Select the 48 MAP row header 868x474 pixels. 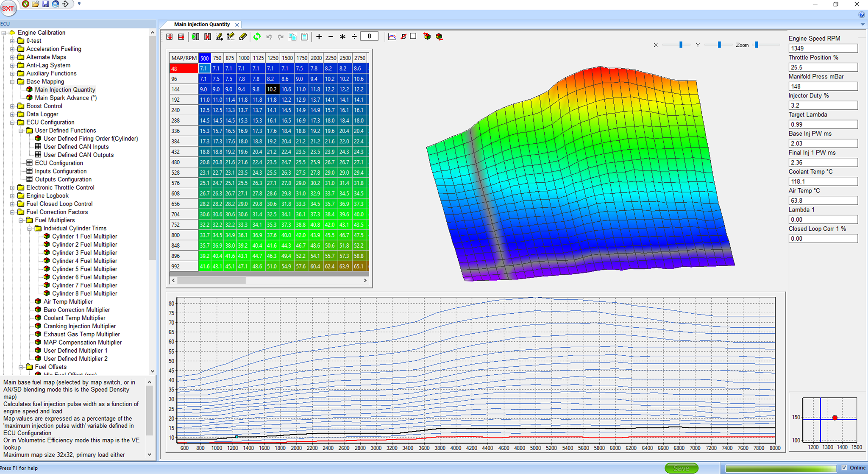coord(184,68)
